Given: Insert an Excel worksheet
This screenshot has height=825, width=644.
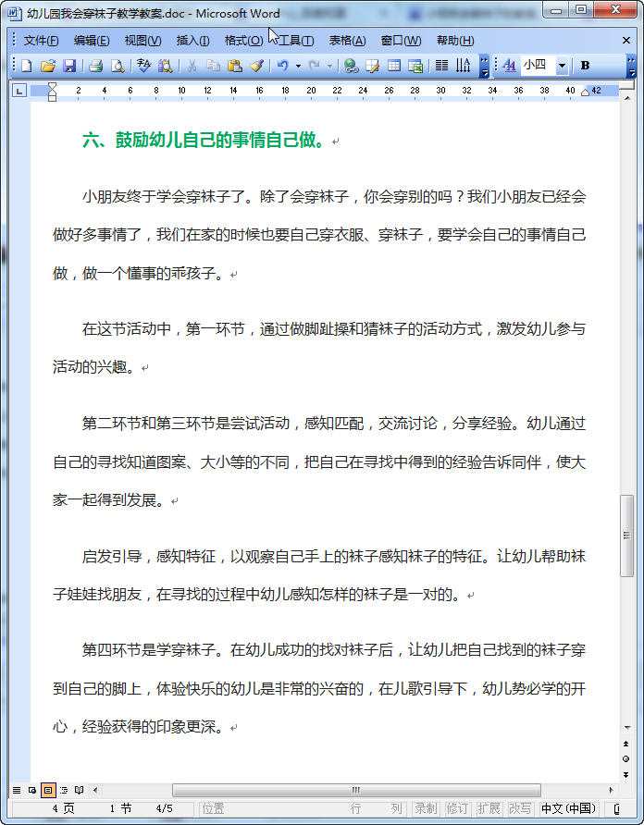Looking at the screenshot, I should tap(415, 66).
